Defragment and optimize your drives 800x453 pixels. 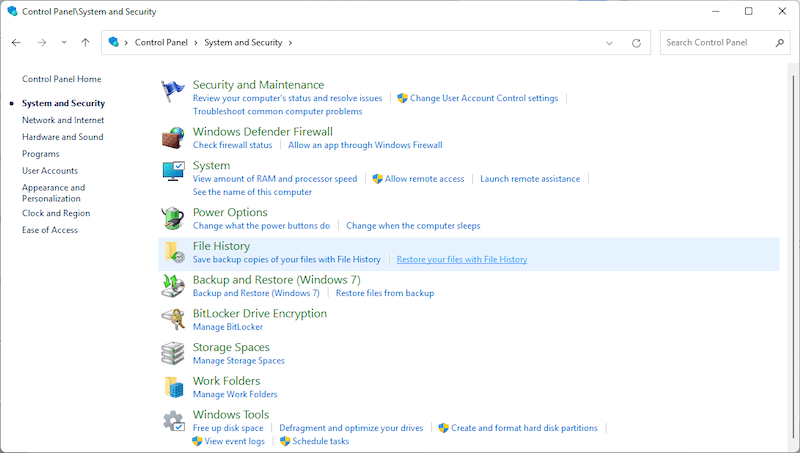(351, 428)
